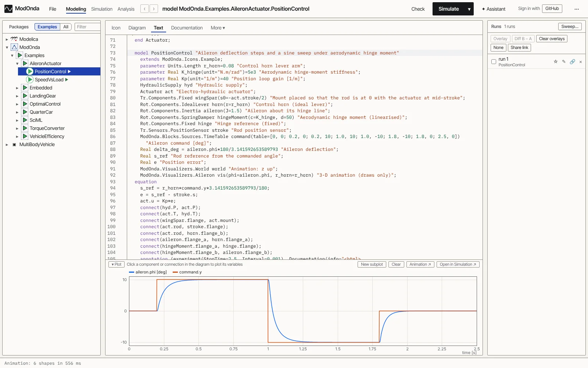The image size is (588, 368).
Task: Click the MultiBodyVehicle package icon
Action: [x=14, y=145]
